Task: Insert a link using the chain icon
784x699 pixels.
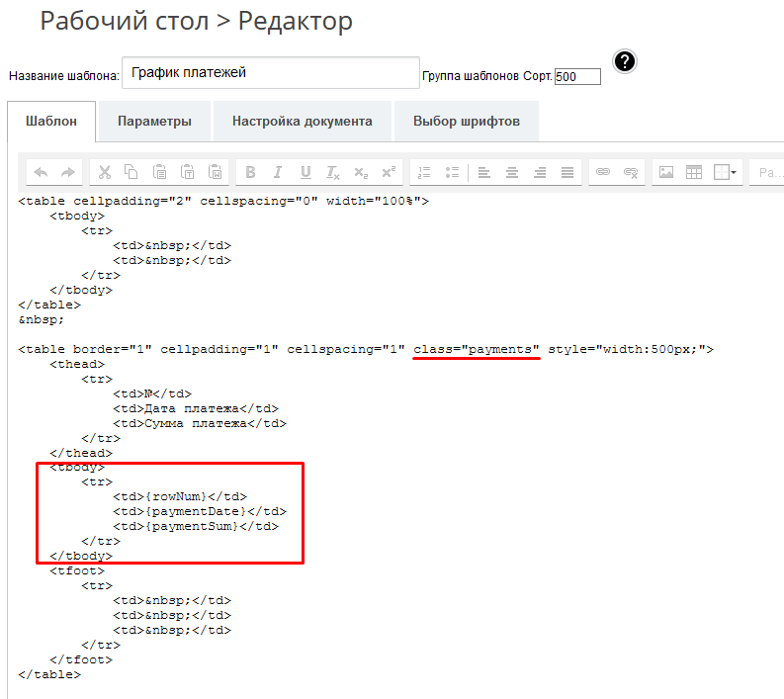Action: coord(602,172)
